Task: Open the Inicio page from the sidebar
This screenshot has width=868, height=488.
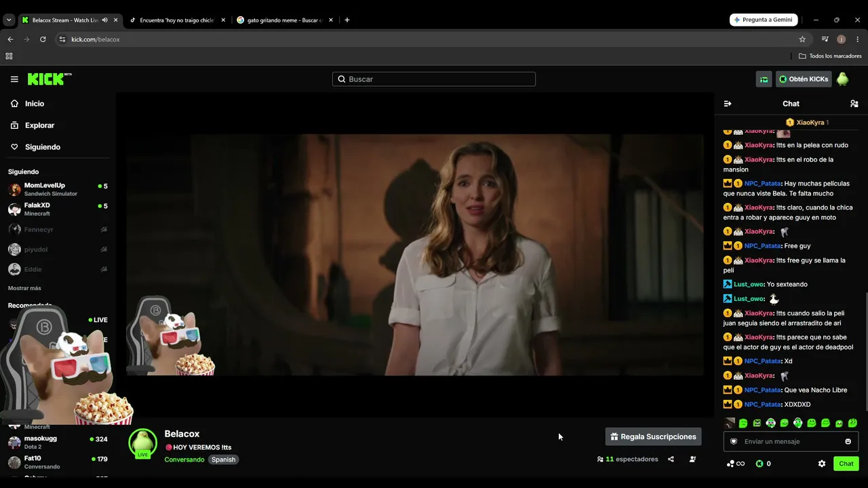Action: (x=28, y=104)
